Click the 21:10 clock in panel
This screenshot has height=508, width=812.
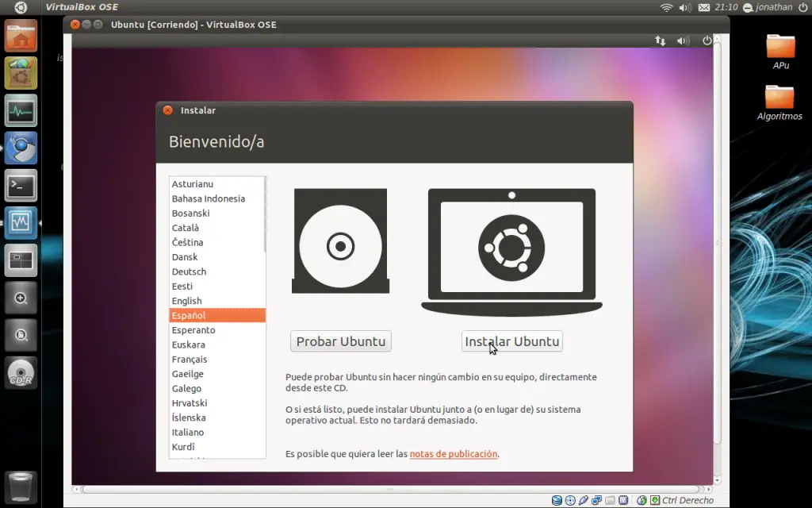click(726, 7)
